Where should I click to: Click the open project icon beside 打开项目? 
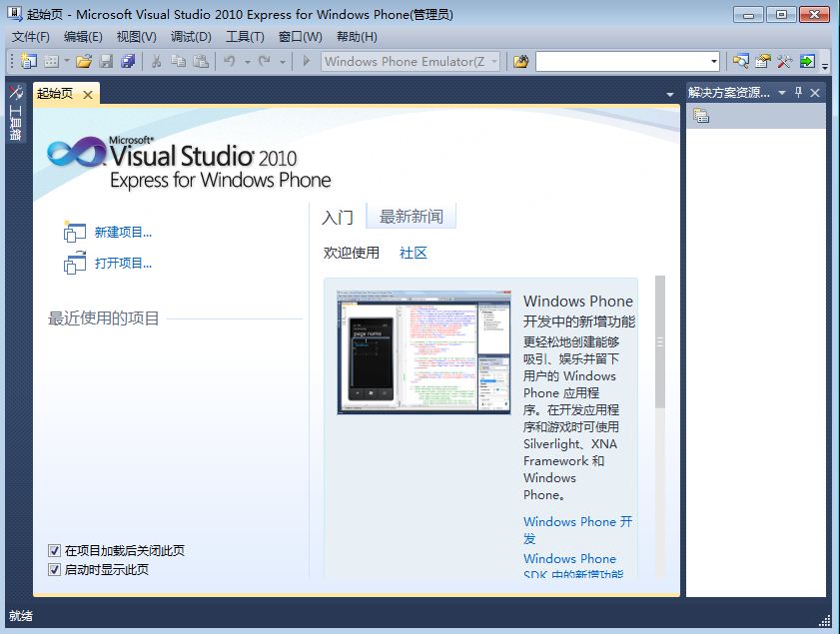coord(75,263)
